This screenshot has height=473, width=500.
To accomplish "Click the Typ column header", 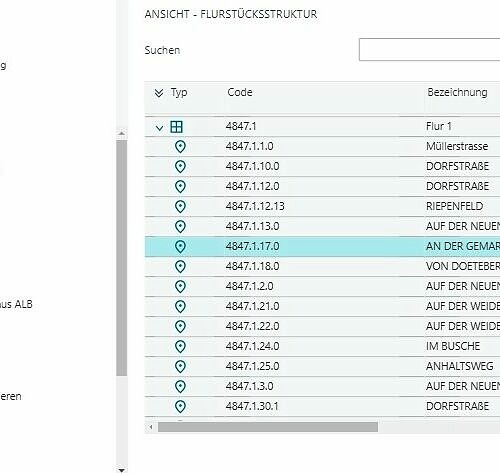I will [x=179, y=93].
